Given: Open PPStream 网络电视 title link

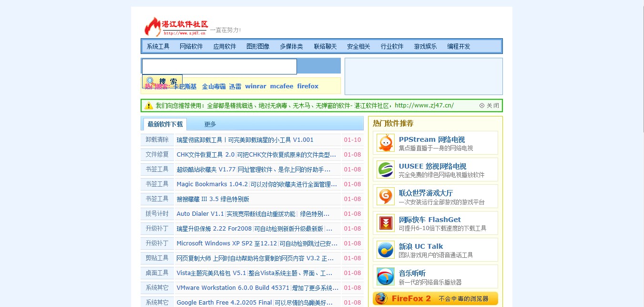Looking at the screenshot, I should click(432, 140).
